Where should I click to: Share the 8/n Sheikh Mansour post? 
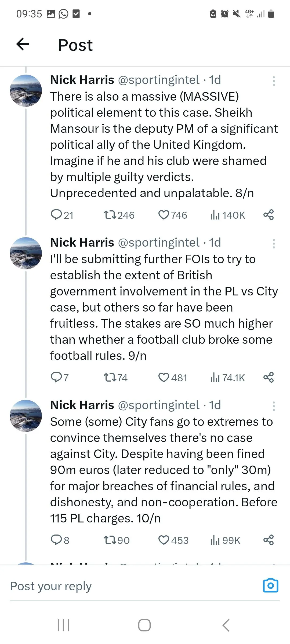(x=269, y=215)
